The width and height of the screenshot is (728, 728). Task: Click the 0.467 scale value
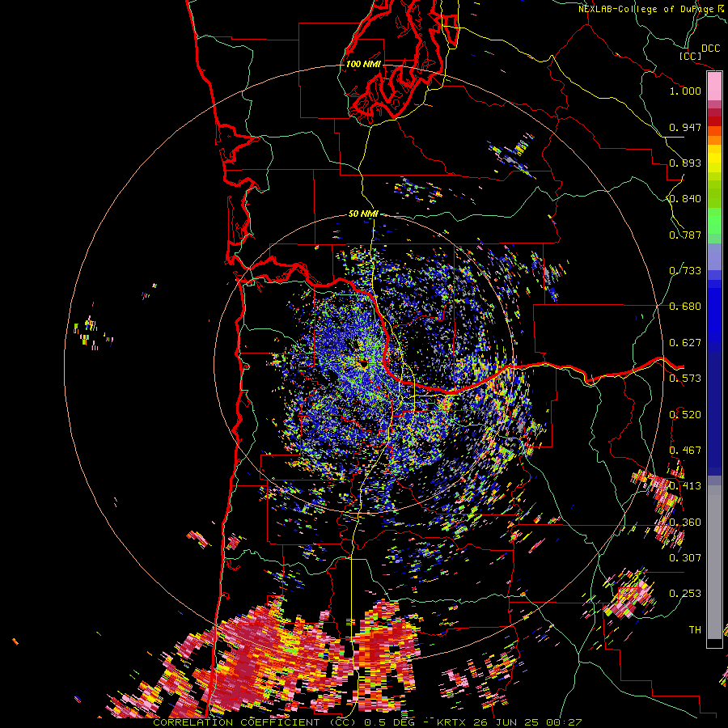click(685, 451)
